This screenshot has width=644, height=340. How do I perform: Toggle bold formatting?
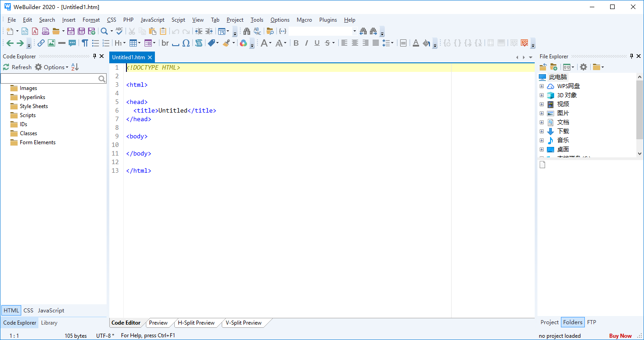tap(296, 43)
